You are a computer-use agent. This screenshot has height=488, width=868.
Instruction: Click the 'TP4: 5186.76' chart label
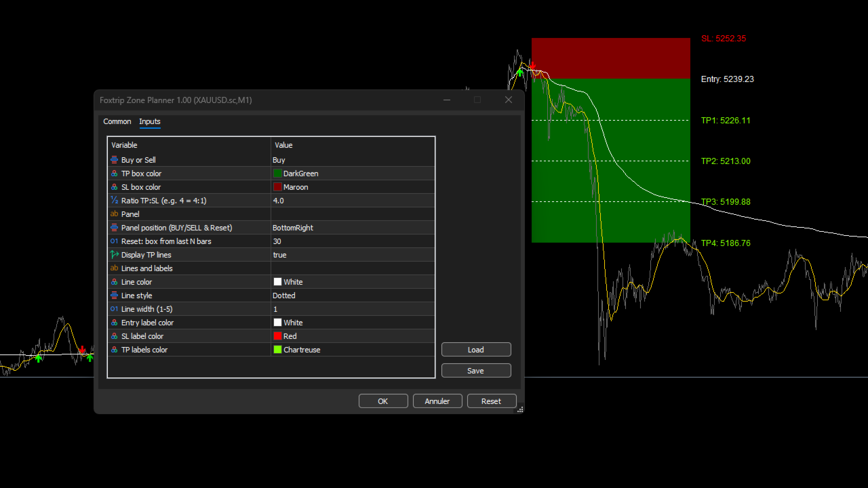point(726,243)
